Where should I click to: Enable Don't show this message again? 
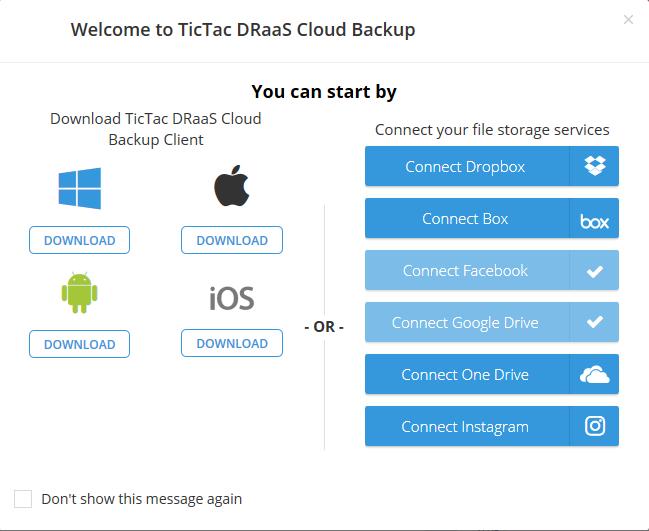coord(23,499)
